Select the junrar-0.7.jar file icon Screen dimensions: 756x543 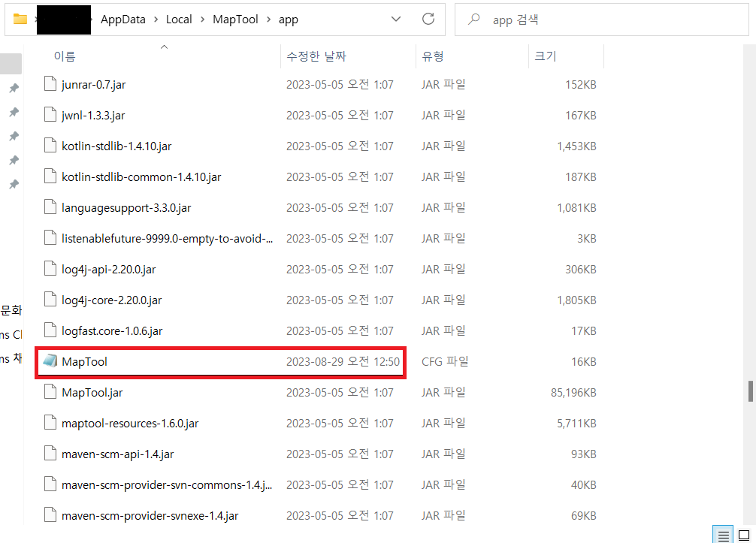click(x=50, y=84)
